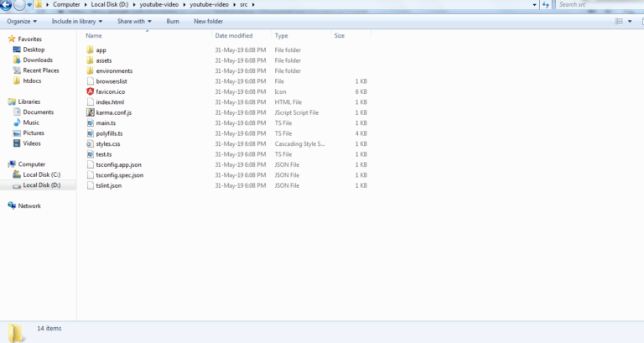The width and height of the screenshot is (644, 343).
Task: Click the index.html file icon
Action: (x=90, y=101)
